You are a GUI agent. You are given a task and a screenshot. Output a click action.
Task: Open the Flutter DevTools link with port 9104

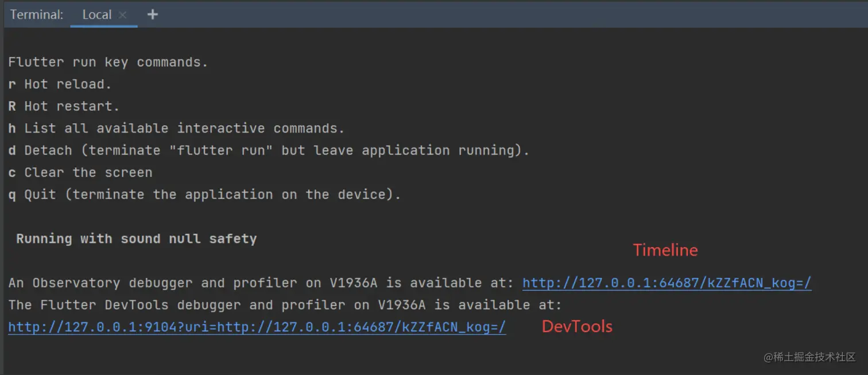(x=257, y=327)
